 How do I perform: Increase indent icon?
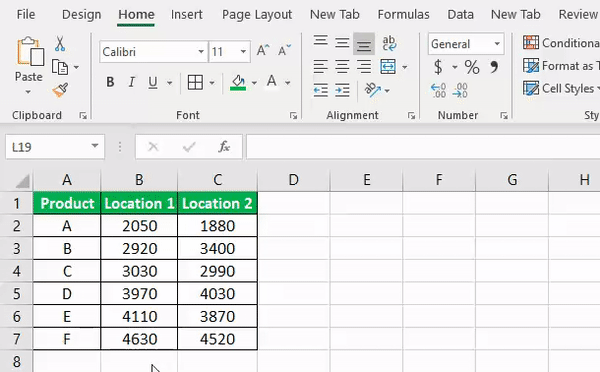342,90
